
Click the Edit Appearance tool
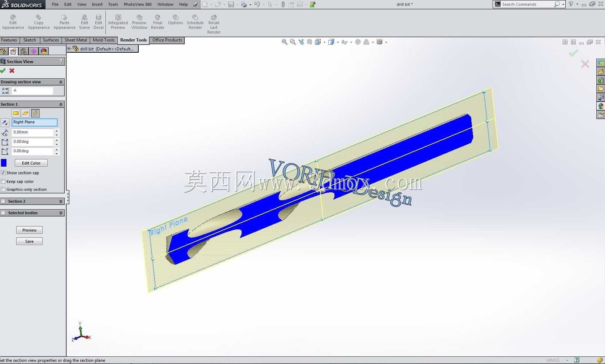tap(13, 22)
